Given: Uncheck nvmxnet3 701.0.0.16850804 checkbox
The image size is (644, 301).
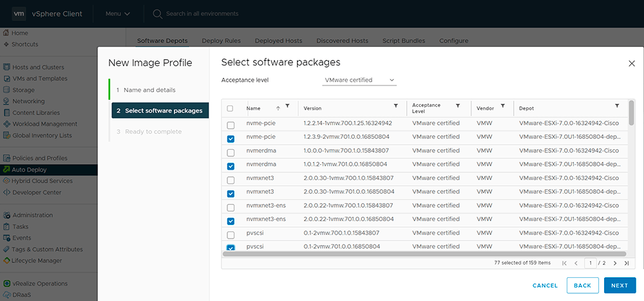Looking at the screenshot, I should tap(231, 194).
